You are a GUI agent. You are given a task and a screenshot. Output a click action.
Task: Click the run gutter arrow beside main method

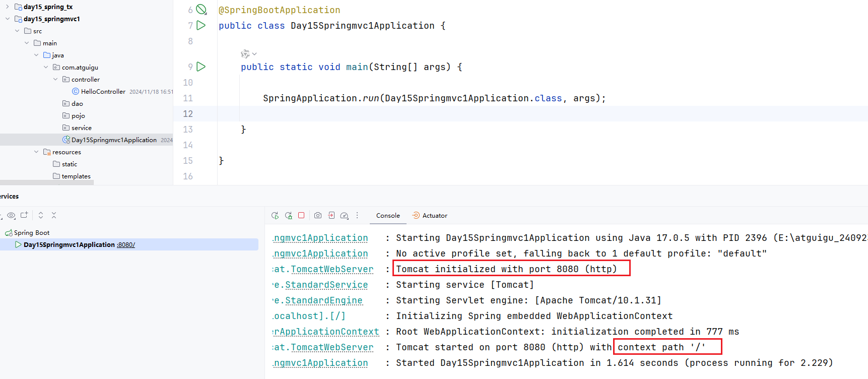201,67
